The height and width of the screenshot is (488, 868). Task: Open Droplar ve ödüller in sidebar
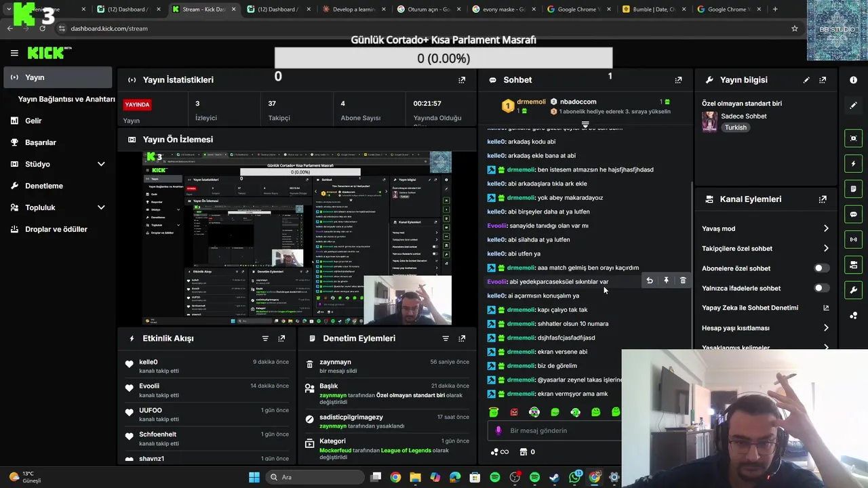click(58, 229)
